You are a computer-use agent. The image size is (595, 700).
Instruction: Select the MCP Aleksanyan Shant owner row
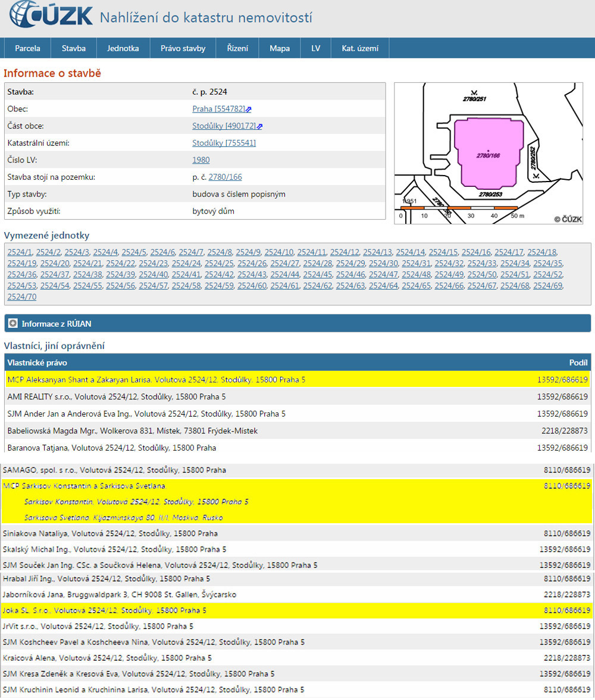click(x=297, y=380)
